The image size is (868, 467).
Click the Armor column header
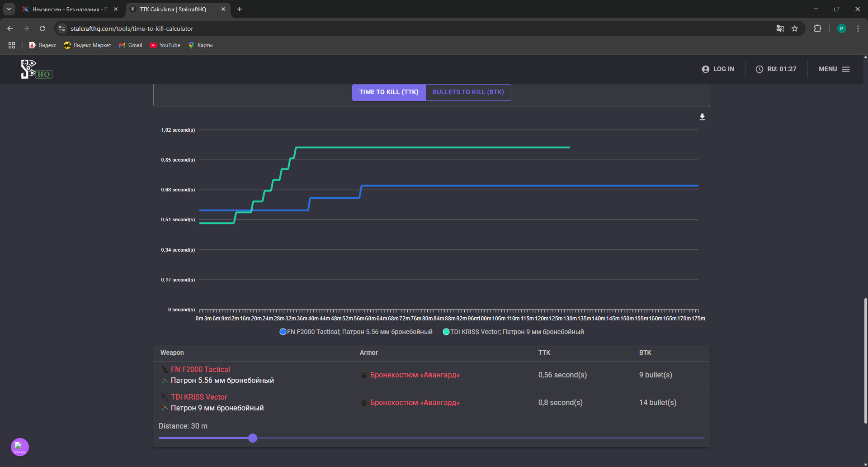tap(368, 353)
